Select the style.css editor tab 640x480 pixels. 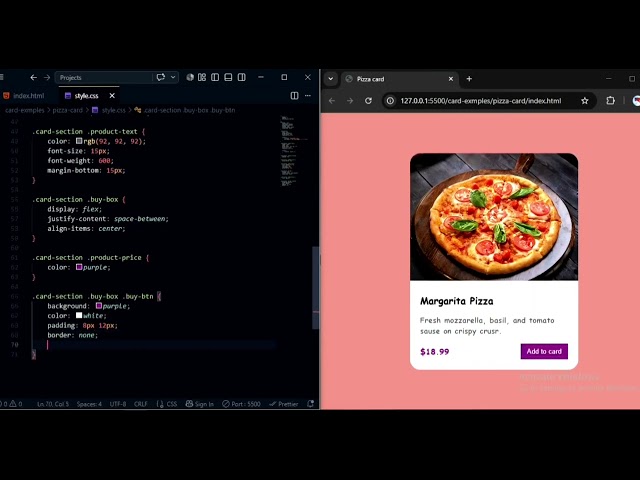(87, 96)
